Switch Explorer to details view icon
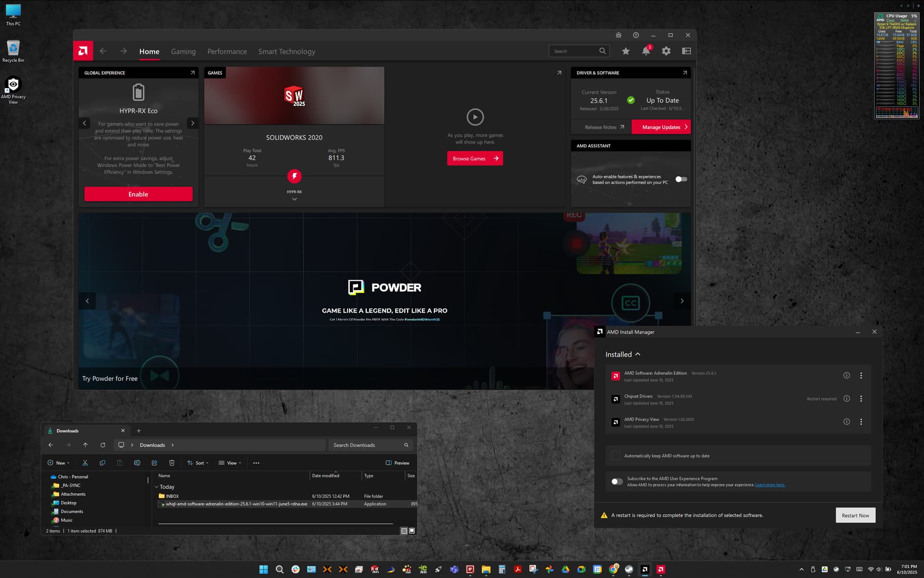924x578 pixels. [404, 531]
